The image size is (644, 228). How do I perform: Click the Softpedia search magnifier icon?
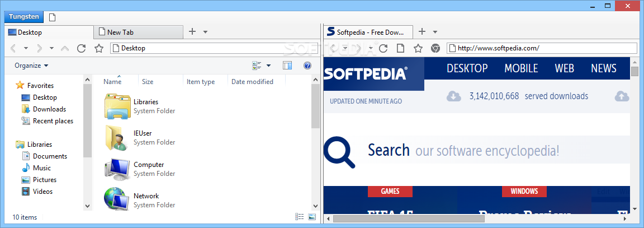340,152
